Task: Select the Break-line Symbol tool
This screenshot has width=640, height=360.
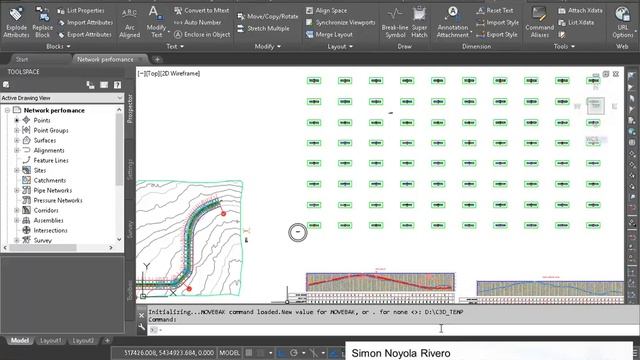Action: (395, 22)
